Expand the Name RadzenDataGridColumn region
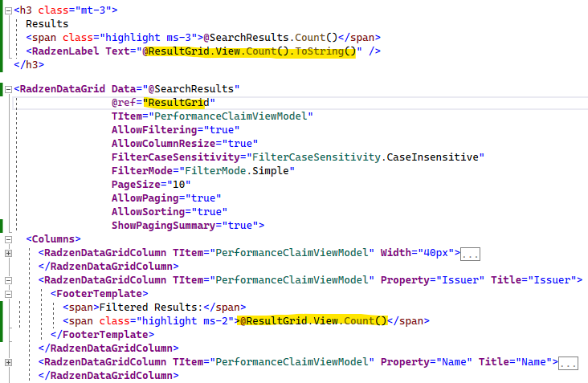588x383 pixels. tap(8, 362)
